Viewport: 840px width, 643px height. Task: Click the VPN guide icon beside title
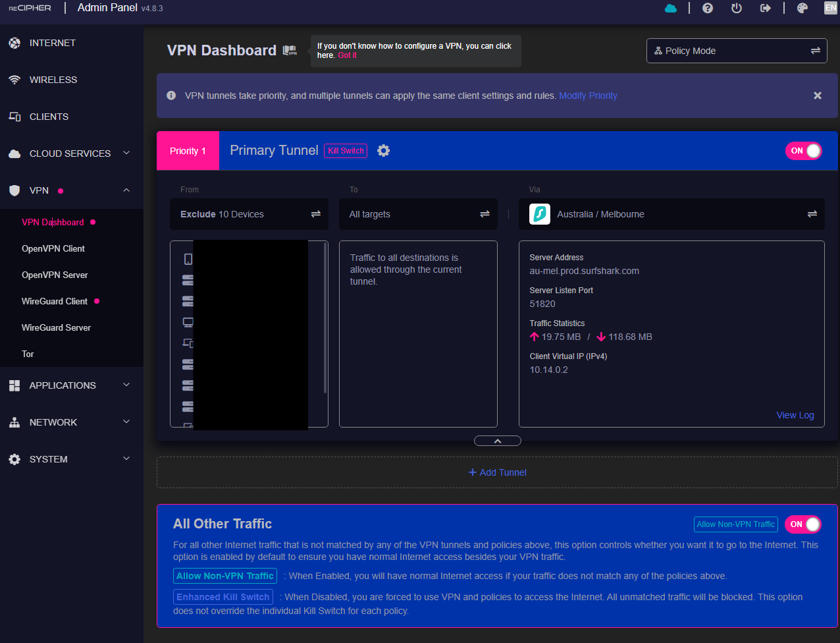[x=290, y=51]
